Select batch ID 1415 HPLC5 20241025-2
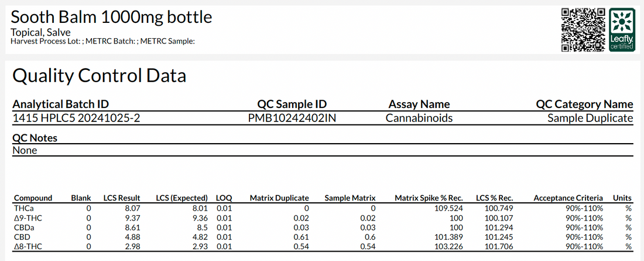This screenshot has width=644, height=261. [x=76, y=118]
